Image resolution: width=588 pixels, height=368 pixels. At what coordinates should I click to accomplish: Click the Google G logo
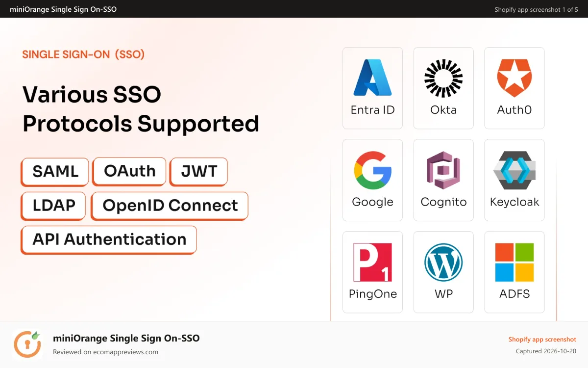click(373, 170)
